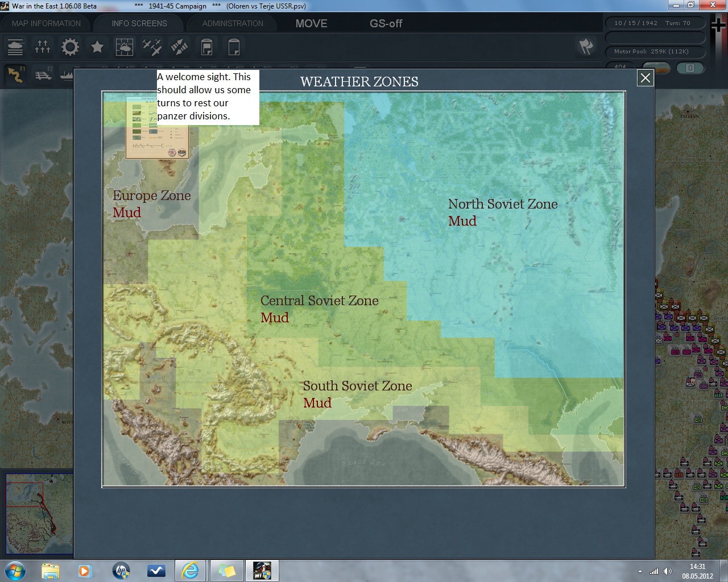Screen dimensions: 728x582
Task: Click the War in the East taskbar icon
Action: [x=261, y=570]
